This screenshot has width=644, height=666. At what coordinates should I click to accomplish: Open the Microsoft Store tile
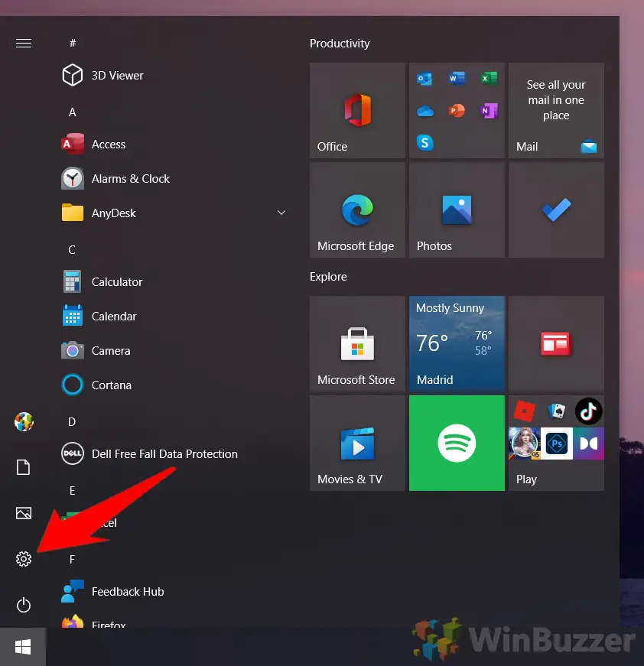point(357,343)
